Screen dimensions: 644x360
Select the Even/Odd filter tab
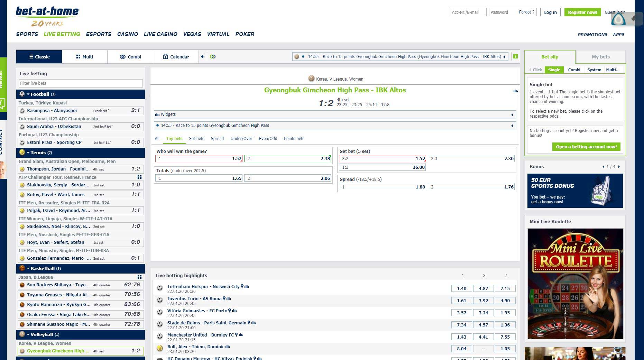[x=268, y=138]
